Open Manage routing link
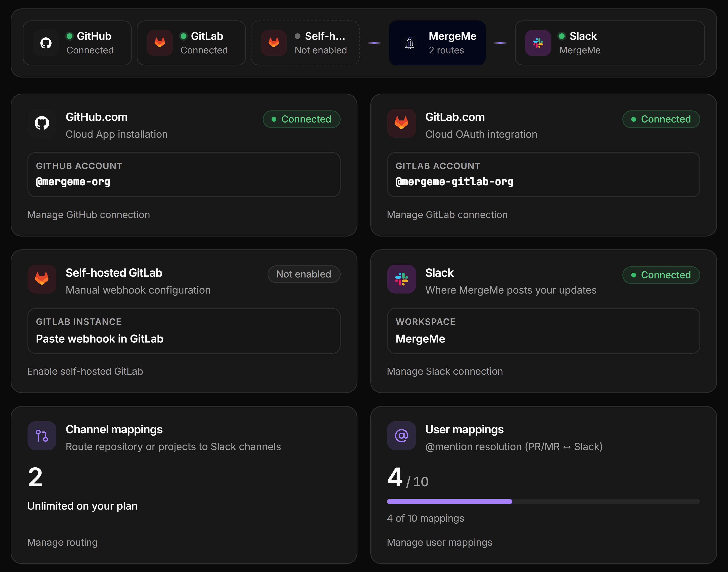The height and width of the screenshot is (572, 728). (62, 542)
